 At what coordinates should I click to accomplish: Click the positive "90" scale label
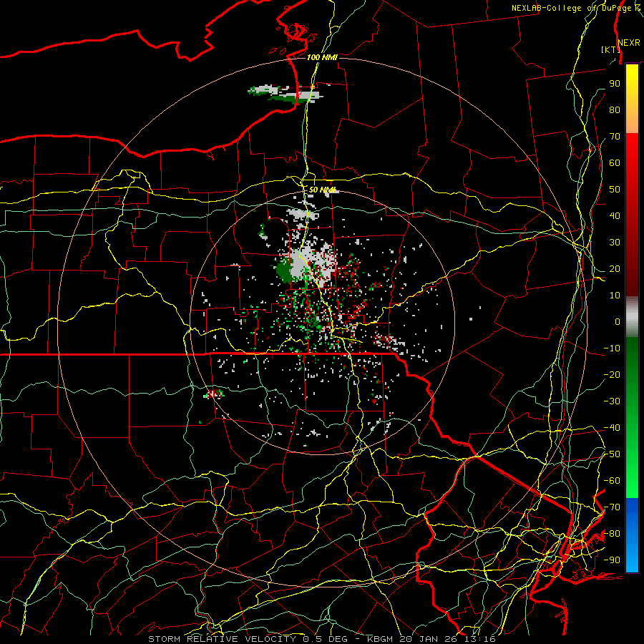coord(615,84)
